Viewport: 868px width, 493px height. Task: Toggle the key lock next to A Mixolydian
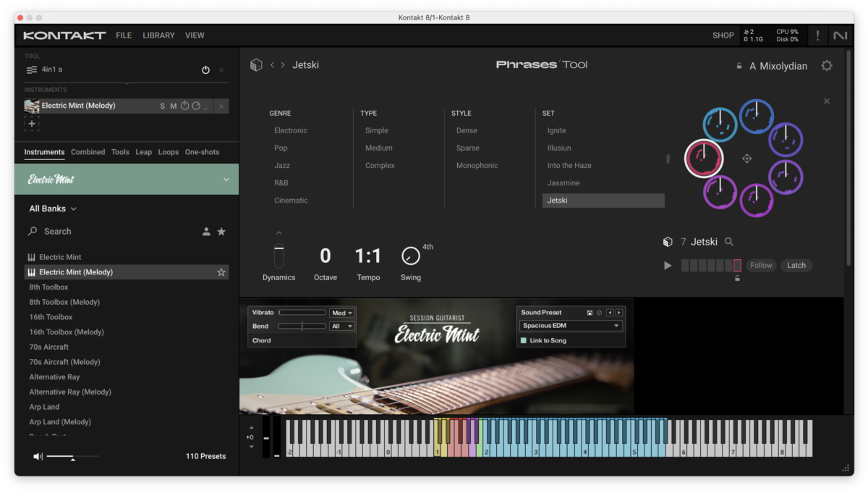pyautogui.click(x=739, y=66)
